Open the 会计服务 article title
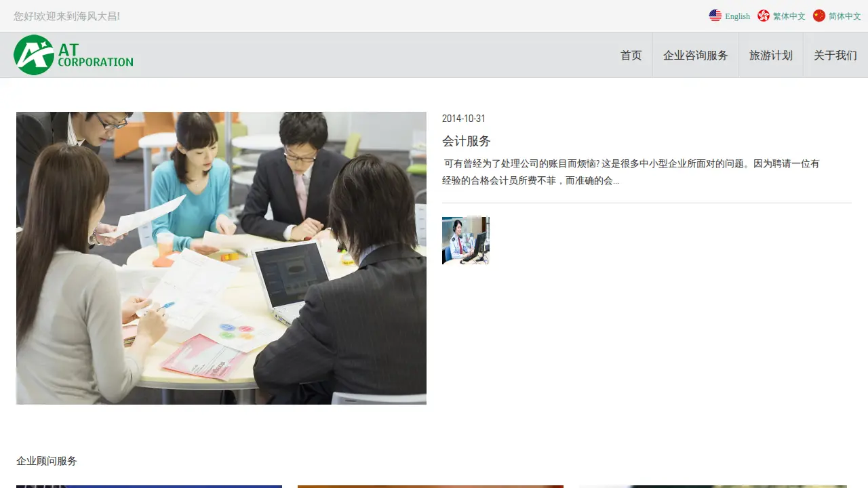This screenshot has width=868, height=488. click(x=467, y=141)
